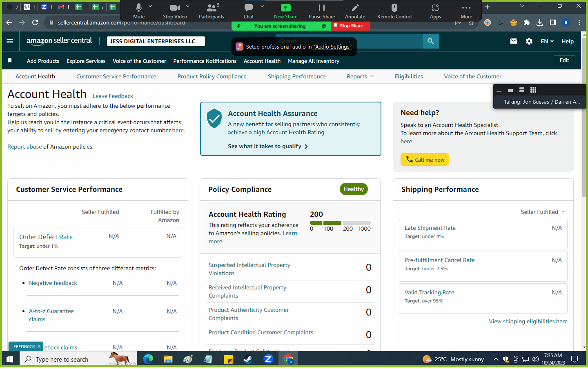
Task: Open the Chrome profile avatar
Action: 566,23
